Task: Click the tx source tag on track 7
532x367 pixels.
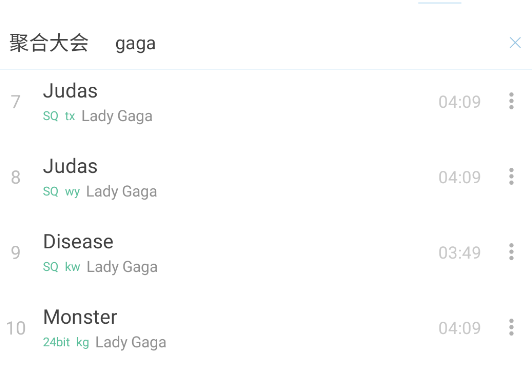Action: pos(70,116)
